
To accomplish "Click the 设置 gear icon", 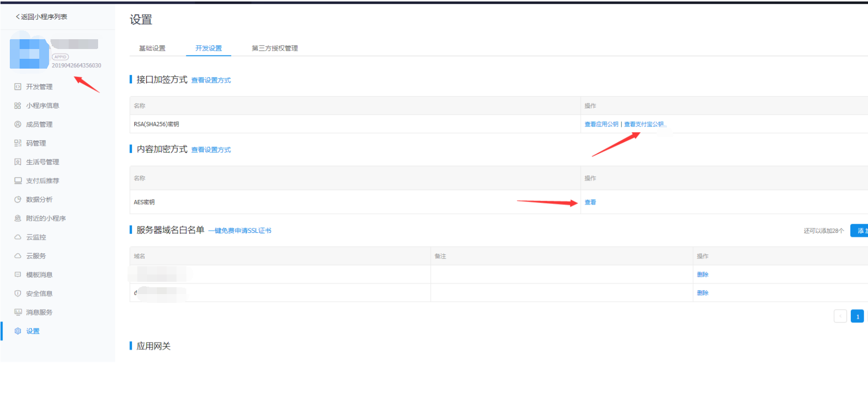I will pos(18,331).
